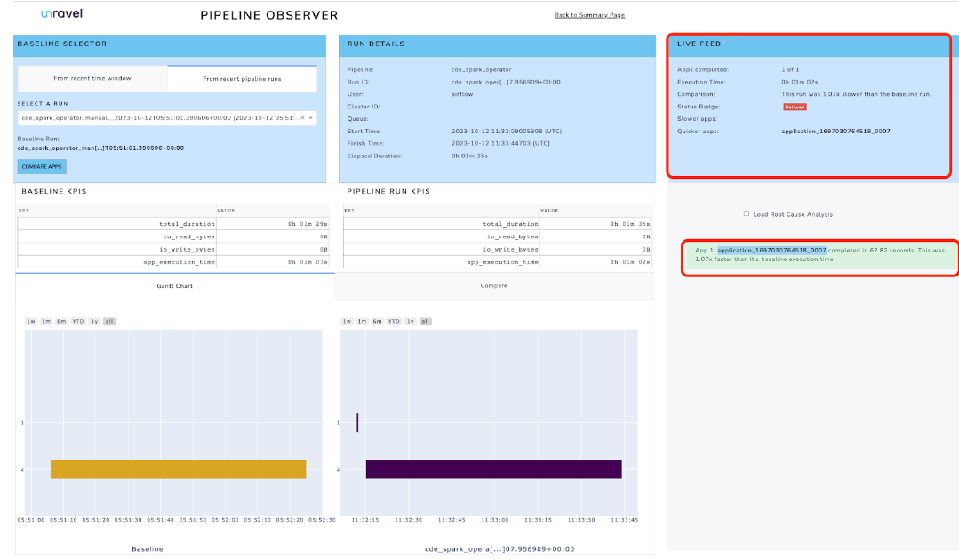This screenshot has width=959, height=560.
Task: Select 6m range on pipeline run chart
Action: coord(378,322)
